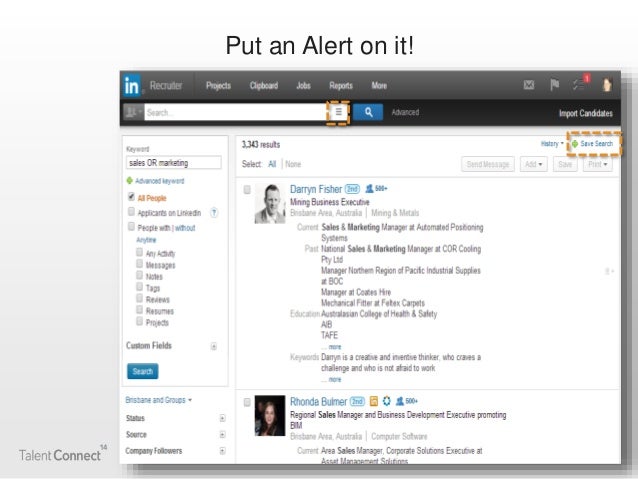Select Rhonda Bulmer's result checkbox
Viewport: 638px width, 479px height.
click(x=247, y=402)
